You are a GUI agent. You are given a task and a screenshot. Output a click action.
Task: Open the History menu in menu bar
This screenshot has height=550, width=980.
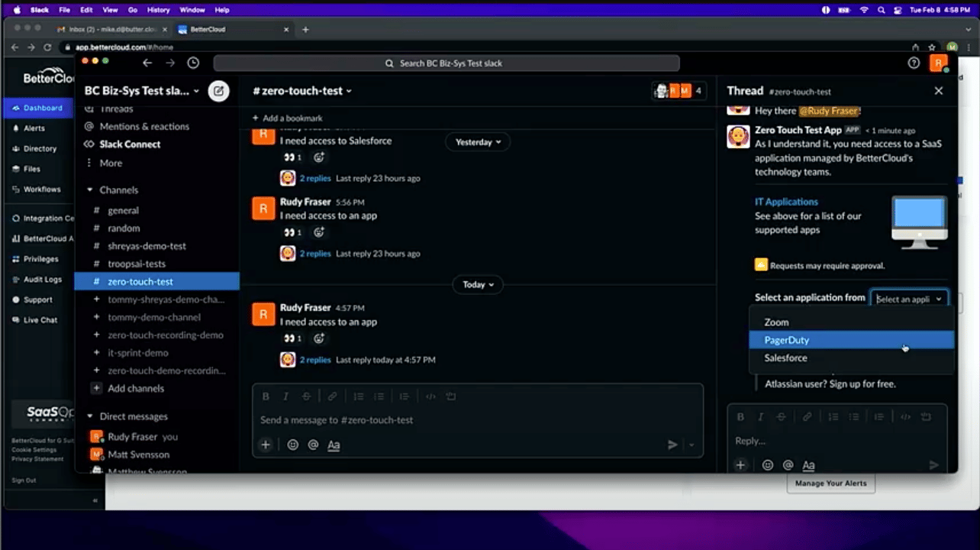point(158,10)
